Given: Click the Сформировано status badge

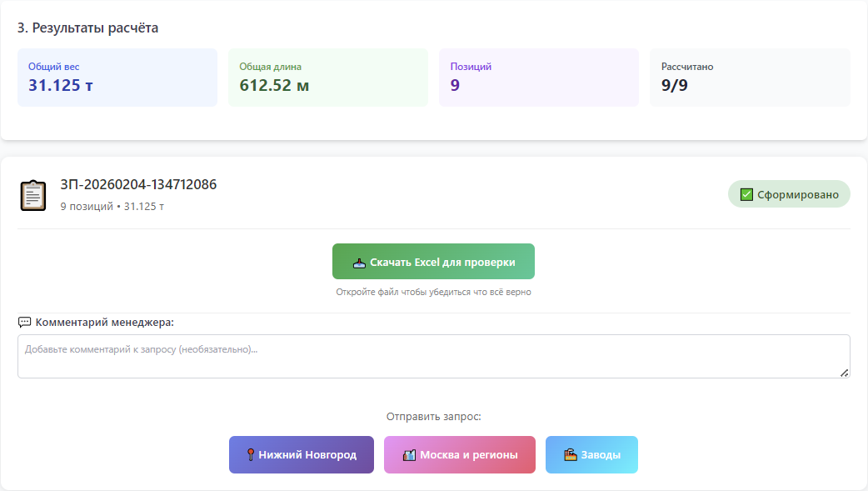Looking at the screenshot, I should pos(789,194).
